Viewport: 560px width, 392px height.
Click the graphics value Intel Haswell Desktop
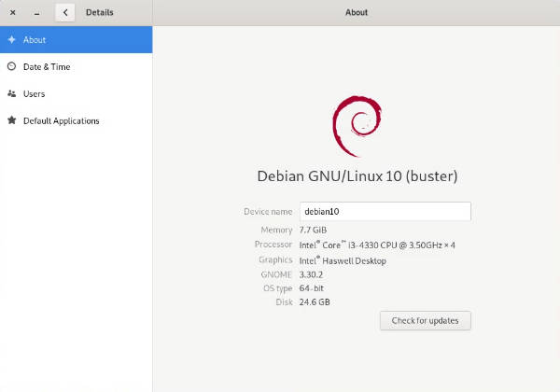343,260
